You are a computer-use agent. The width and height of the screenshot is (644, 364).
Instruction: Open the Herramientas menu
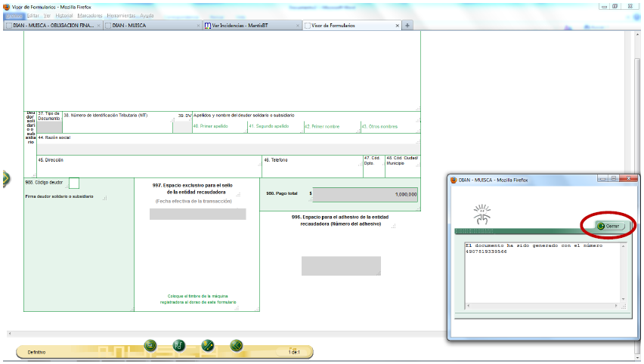(121, 16)
